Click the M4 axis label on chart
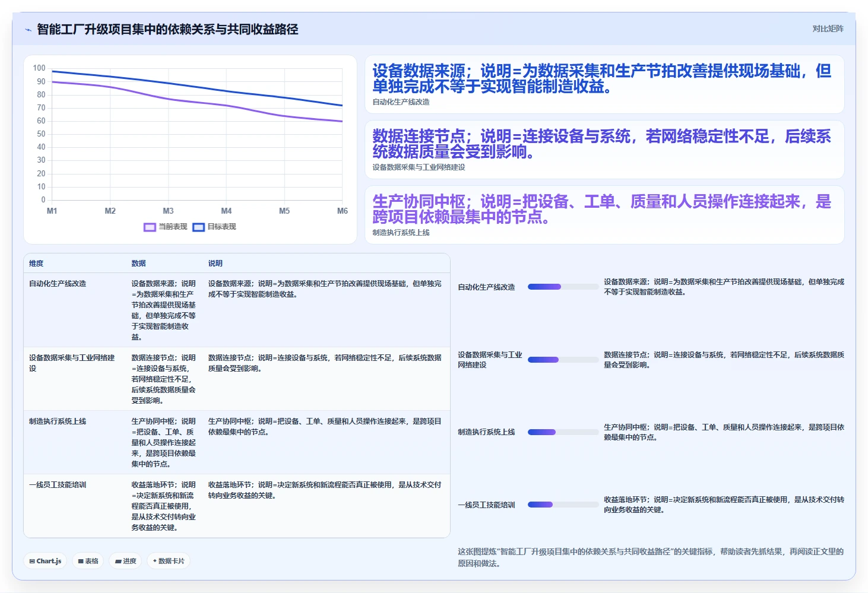The height and width of the screenshot is (593, 868). click(x=226, y=211)
